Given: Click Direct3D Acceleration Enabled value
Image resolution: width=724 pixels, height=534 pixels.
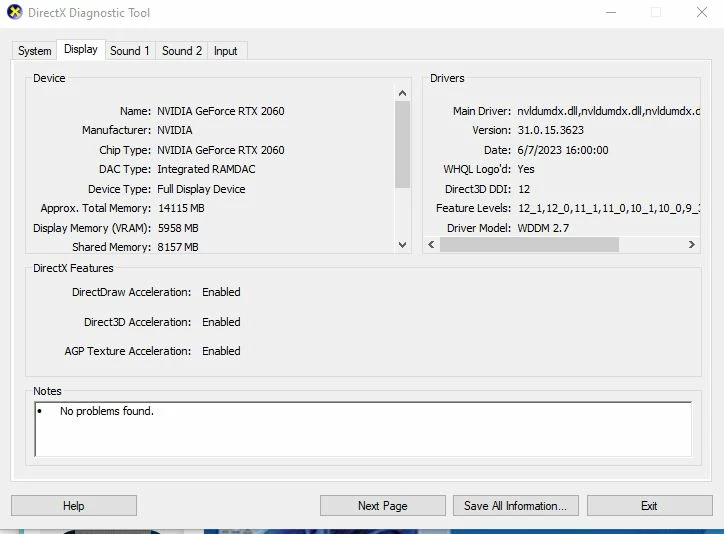Looking at the screenshot, I should (x=221, y=322).
